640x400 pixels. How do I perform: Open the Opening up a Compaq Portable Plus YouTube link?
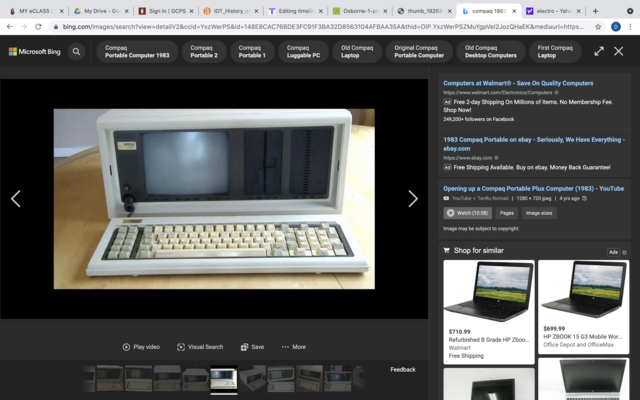tap(533, 189)
